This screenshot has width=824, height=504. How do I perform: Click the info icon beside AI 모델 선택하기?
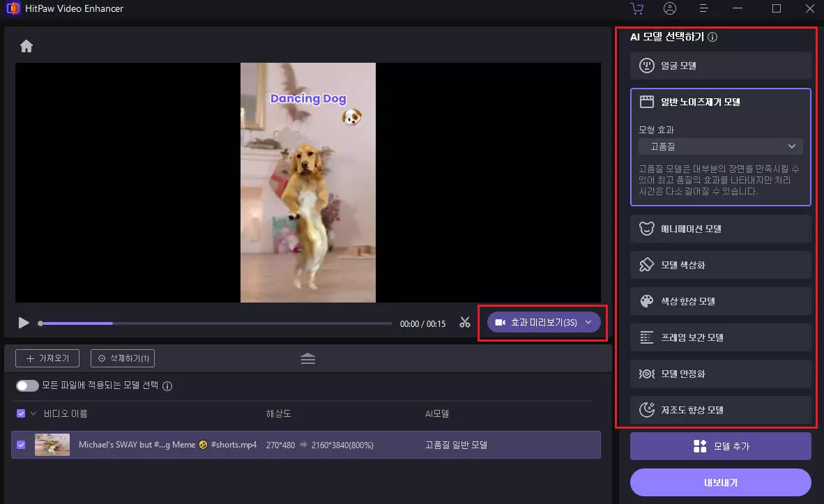(x=712, y=38)
